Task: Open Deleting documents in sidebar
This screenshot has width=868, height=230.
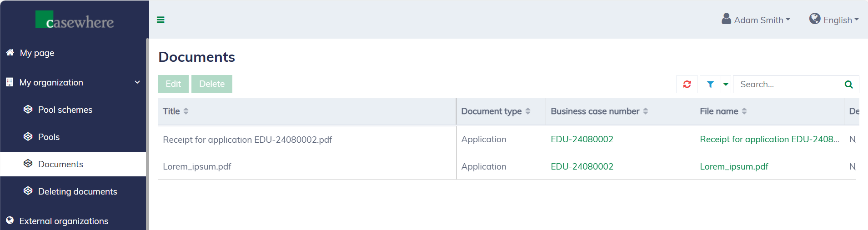Action: pyautogui.click(x=77, y=191)
